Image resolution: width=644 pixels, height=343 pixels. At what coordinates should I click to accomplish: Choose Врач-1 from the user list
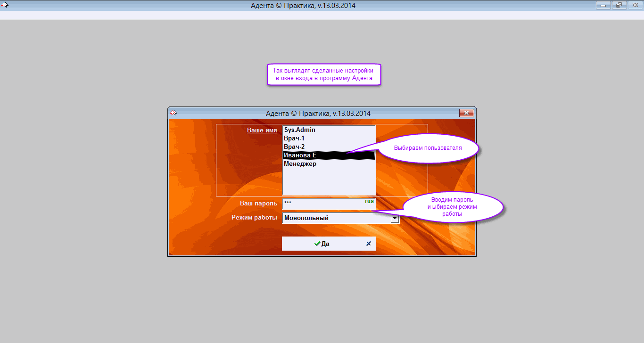(294, 139)
